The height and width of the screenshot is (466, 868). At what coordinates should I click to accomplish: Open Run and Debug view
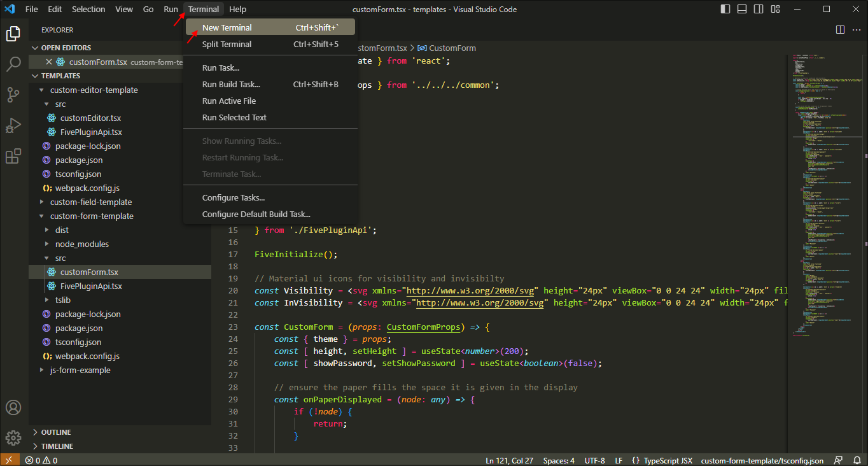click(13, 125)
